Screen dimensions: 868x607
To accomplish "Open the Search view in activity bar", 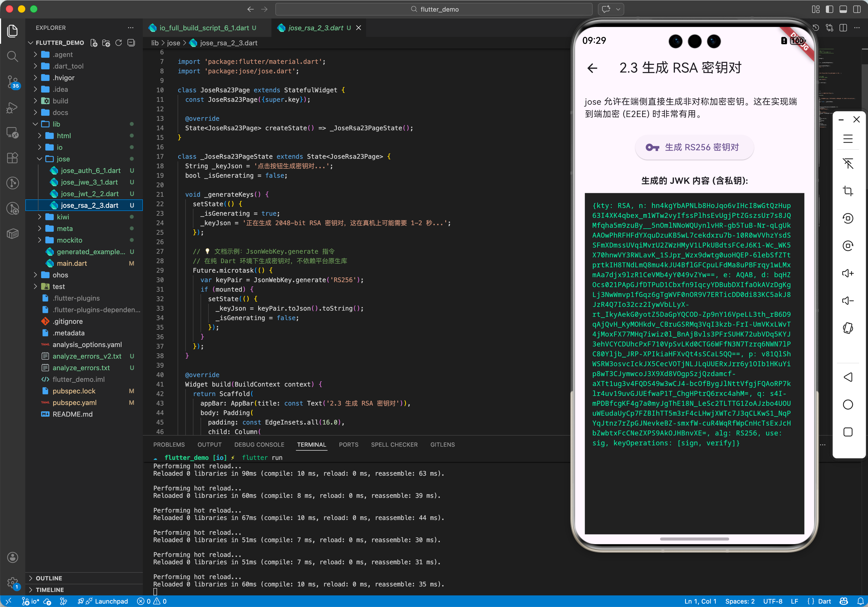I will pyautogui.click(x=12, y=56).
